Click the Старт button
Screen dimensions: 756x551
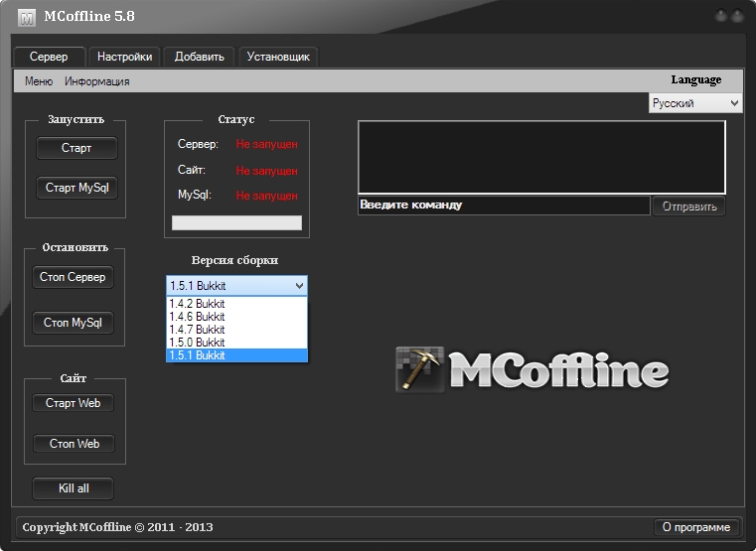[x=76, y=148]
